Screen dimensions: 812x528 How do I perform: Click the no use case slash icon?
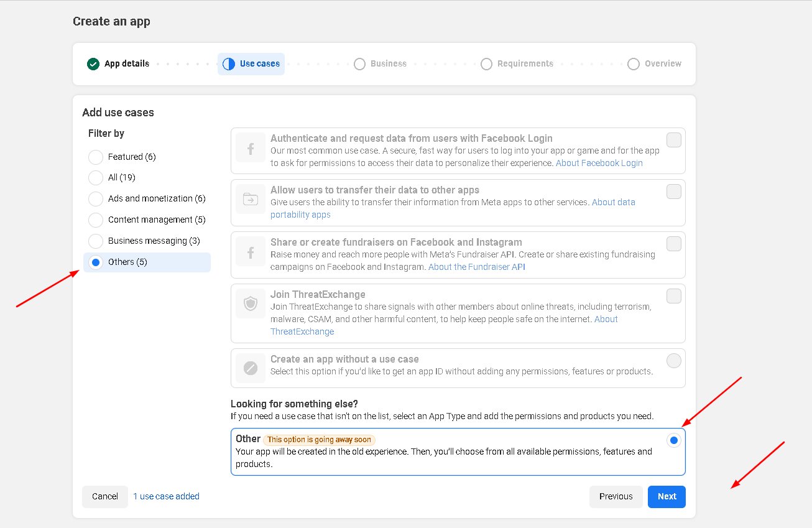pyautogui.click(x=251, y=368)
